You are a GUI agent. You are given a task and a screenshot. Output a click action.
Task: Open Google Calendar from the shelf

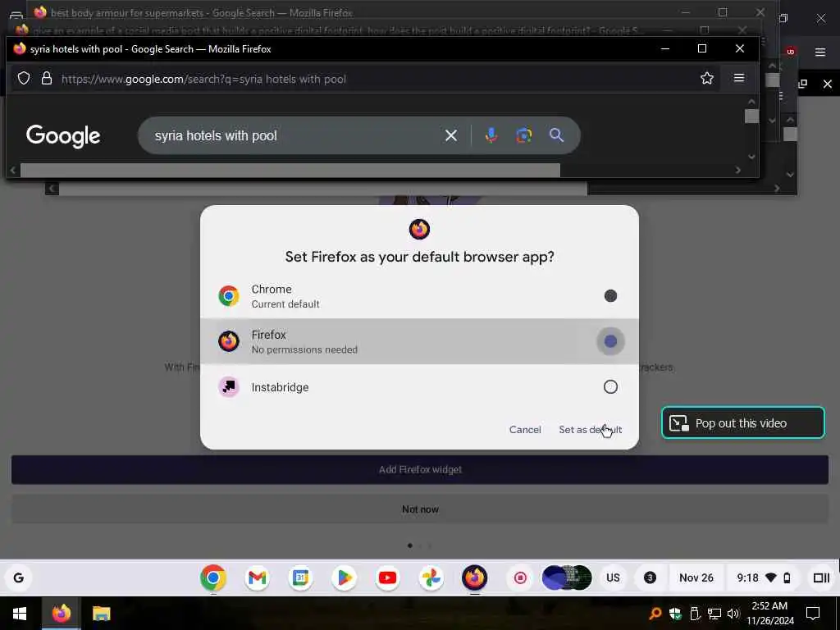point(300,578)
